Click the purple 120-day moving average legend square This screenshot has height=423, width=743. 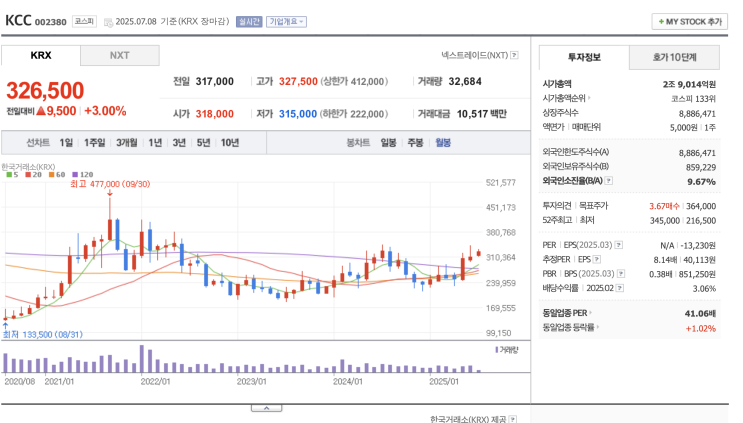[x=75, y=175]
